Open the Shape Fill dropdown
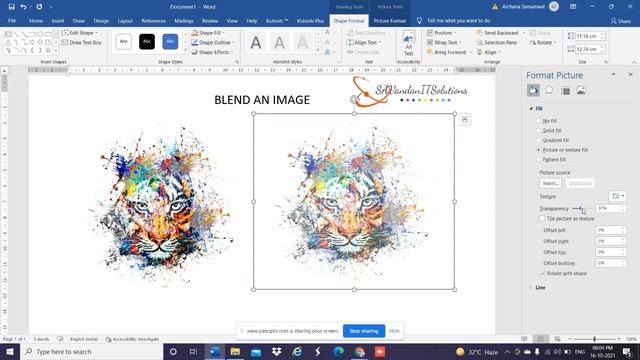640x360 pixels. 209,33
